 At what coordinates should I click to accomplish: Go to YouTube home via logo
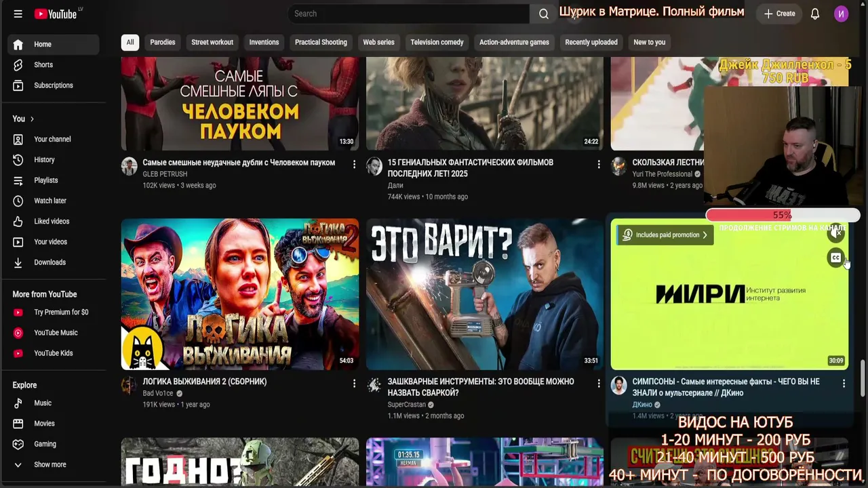pyautogui.click(x=56, y=14)
